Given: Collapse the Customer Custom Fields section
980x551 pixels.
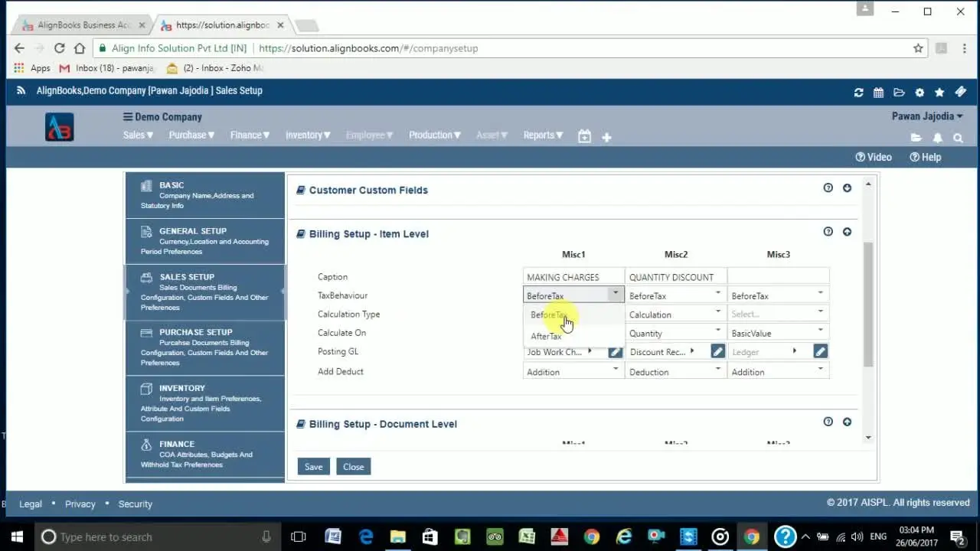Looking at the screenshot, I should click(x=847, y=187).
